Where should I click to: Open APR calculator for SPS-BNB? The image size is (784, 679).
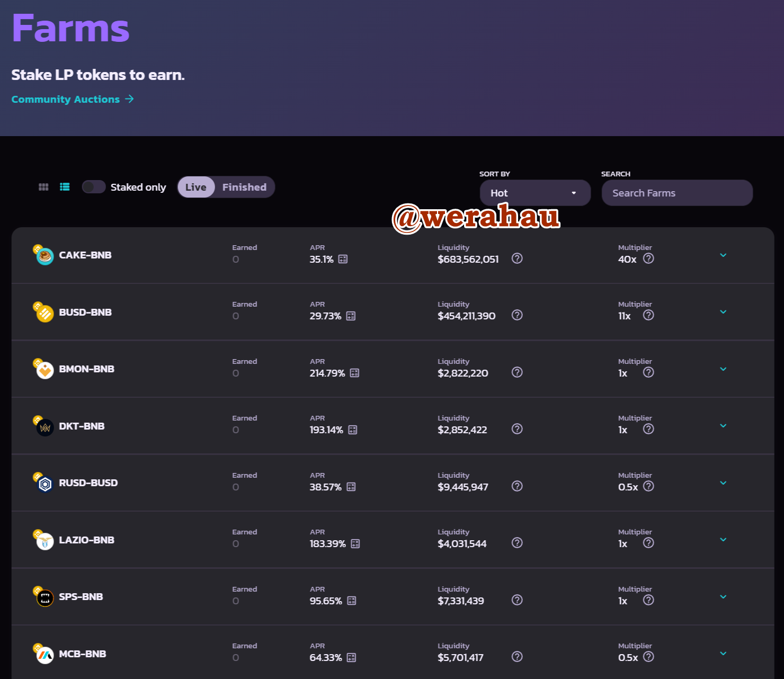(351, 601)
